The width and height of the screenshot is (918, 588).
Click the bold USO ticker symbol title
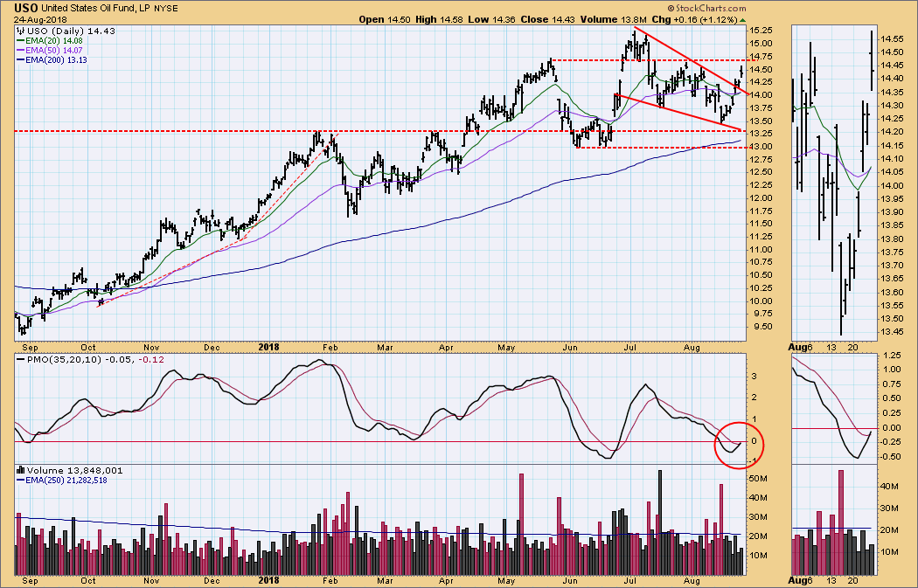tap(26, 9)
